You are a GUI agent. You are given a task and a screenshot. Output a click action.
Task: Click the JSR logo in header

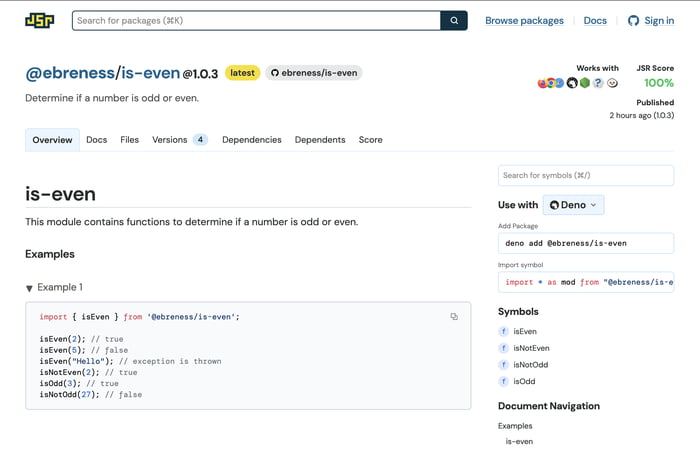coord(40,20)
